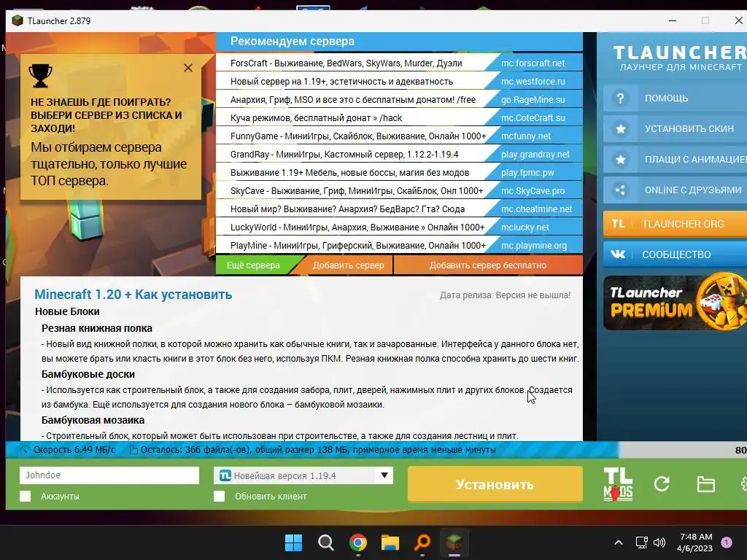The height and width of the screenshot is (560, 747).
Task: Click the Добавить сервер button
Action: point(348,265)
